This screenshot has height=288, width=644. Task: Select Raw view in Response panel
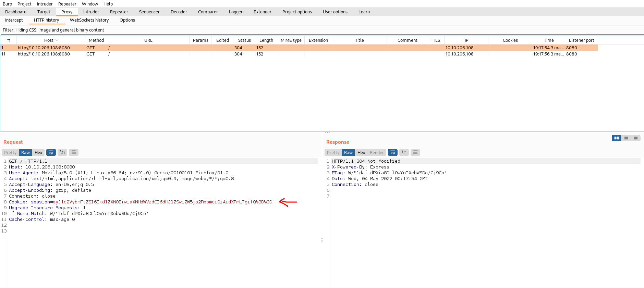point(349,153)
